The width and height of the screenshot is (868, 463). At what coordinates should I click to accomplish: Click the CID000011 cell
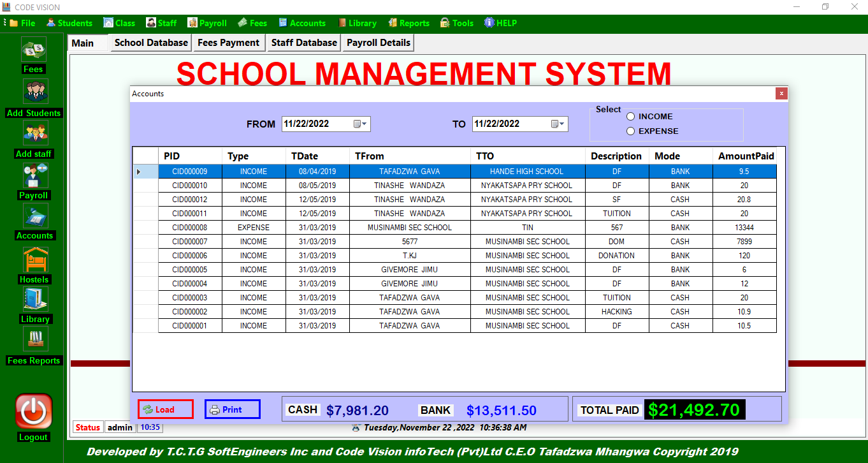190,214
